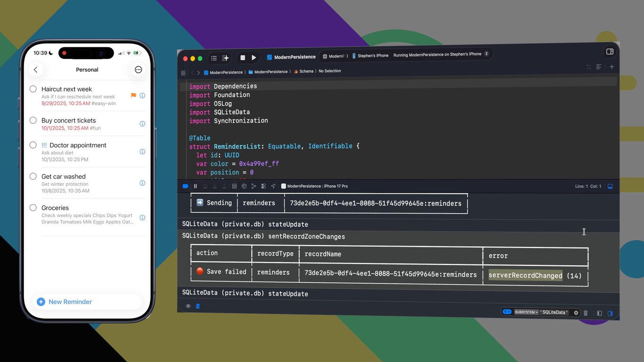Open the more options ellipsis on iPhone
This screenshot has height=362, width=644.
point(138,70)
